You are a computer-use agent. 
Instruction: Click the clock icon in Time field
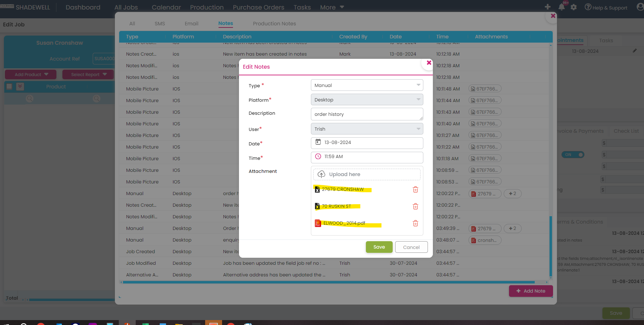point(318,156)
